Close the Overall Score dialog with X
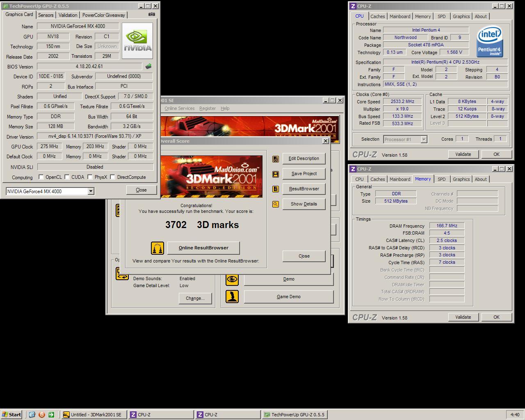525x420 pixels. (325, 141)
